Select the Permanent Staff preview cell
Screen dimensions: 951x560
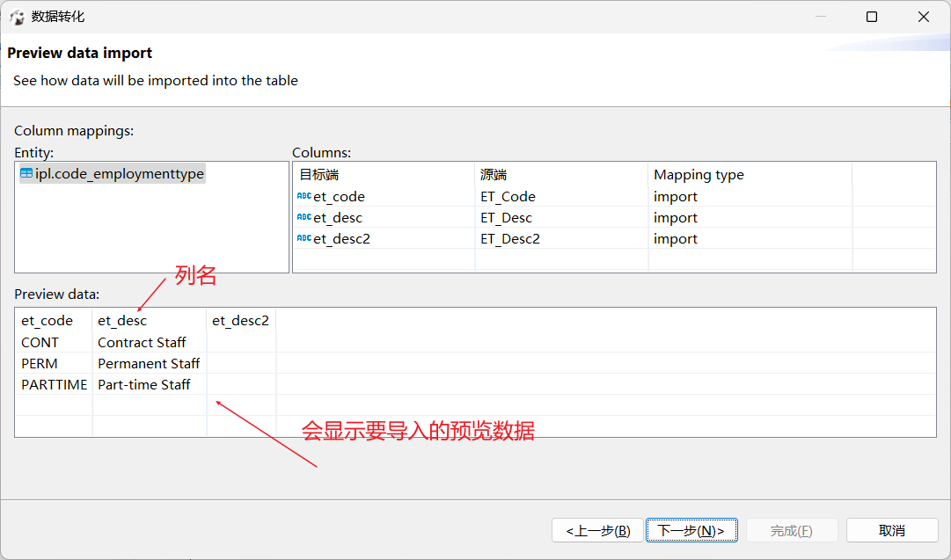pyautogui.click(x=149, y=363)
